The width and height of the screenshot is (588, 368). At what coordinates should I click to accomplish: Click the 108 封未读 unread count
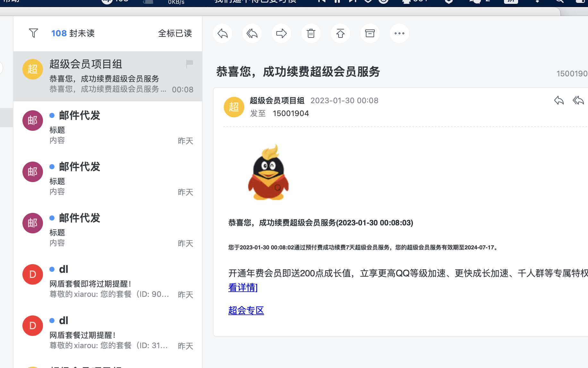(73, 33)
